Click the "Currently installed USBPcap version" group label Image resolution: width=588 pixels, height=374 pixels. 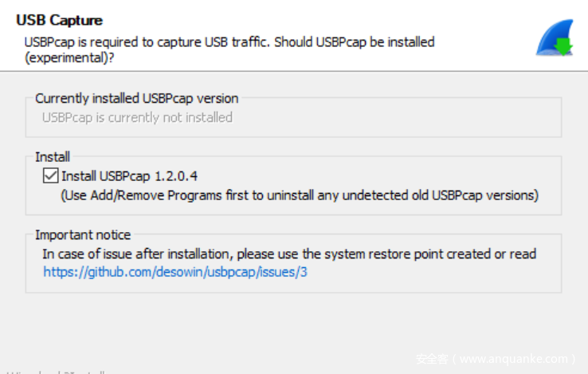coord(136,99)
